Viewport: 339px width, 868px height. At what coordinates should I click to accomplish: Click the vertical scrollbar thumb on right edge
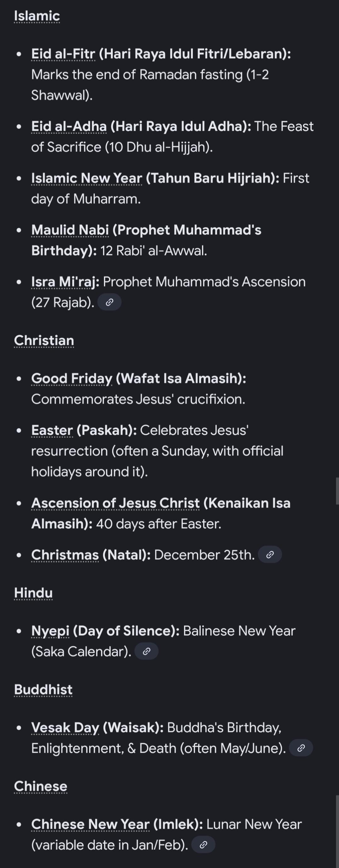337,491
